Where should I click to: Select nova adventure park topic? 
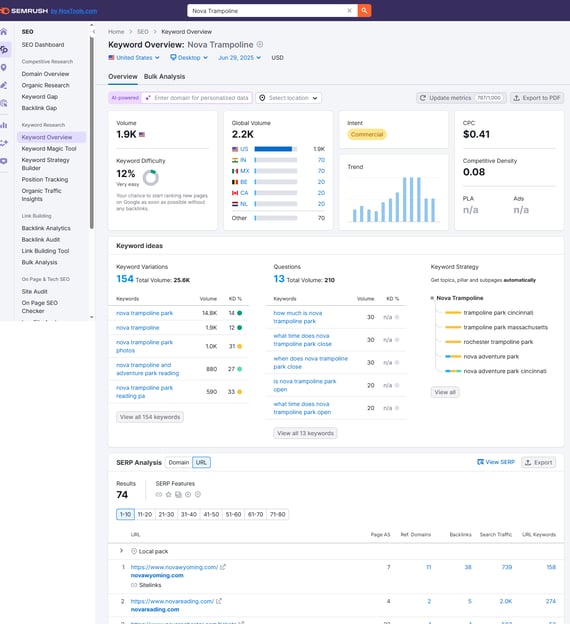coord(491,357)
